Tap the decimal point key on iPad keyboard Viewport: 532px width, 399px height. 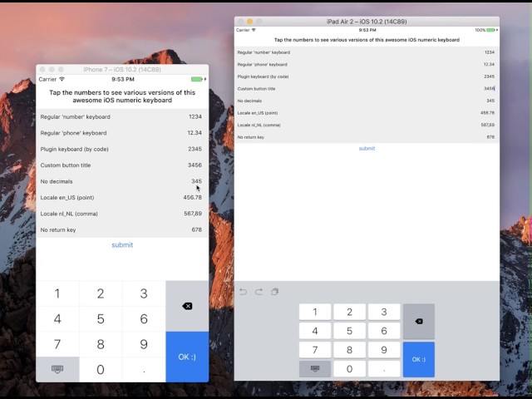tap(384, 369)
